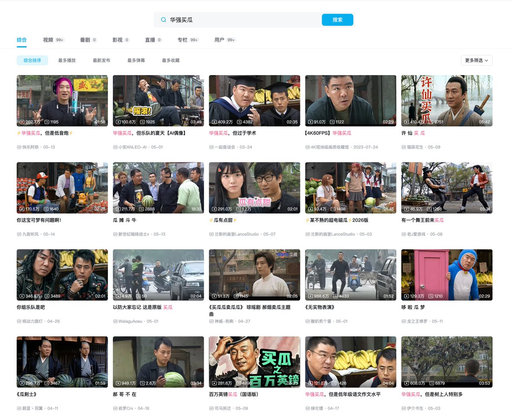Screen dimensions: 512x420
Task: Open thumbnail of 许仙买瓜 video
Action: pos(447,101)
